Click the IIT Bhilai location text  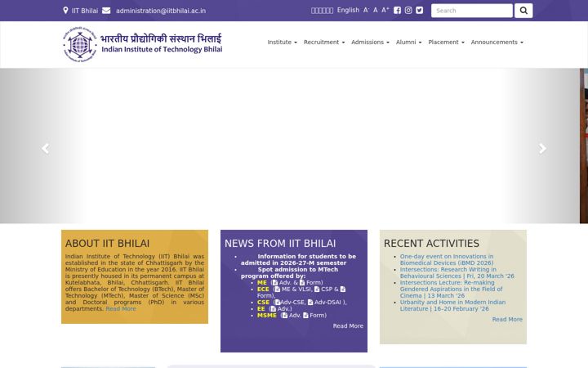point(85,11)
